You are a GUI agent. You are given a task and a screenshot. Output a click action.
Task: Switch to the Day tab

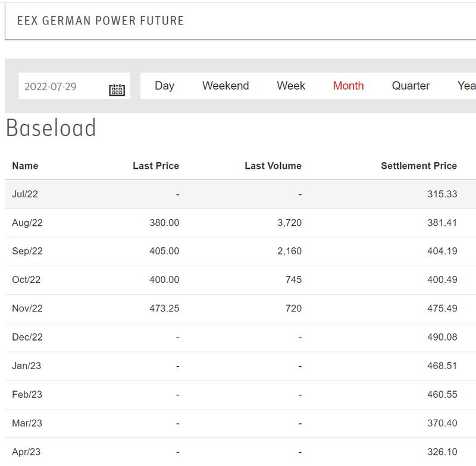[x=164, y=86]
